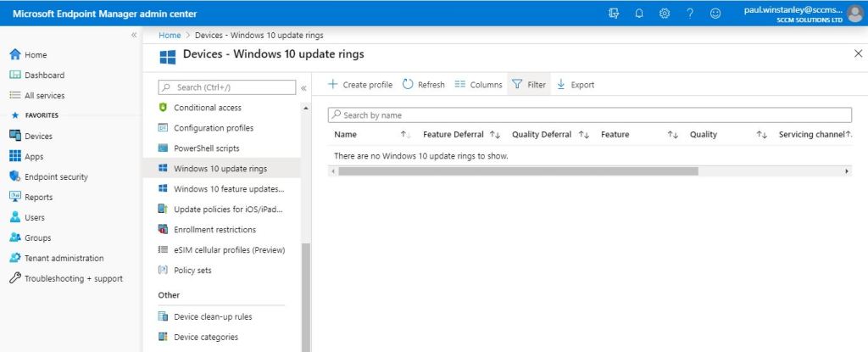
Task: Open settings gear in header
Action: (665, 14)
